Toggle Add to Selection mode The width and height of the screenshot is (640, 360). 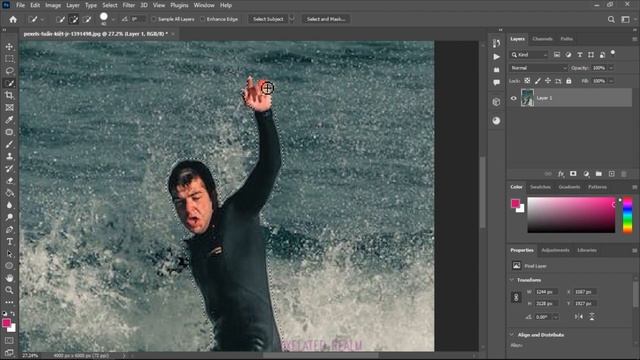click(x=74, y=19)
